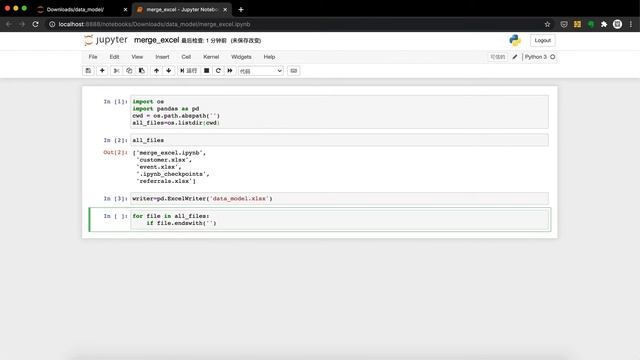Image resolution: width=640 pixels, height=360 pixels.
Task: Open the Cell menu
Action: 186,57
